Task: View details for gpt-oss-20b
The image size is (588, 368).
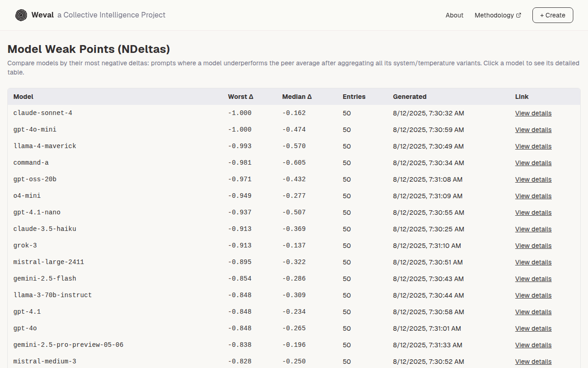Action: [x=533, y=179]
